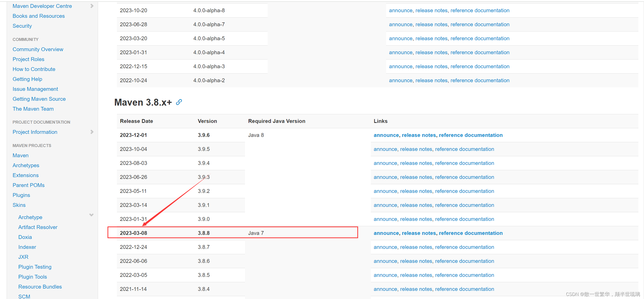Open Artifact Resolver sub-project link
This screenshot has width=644, height=299.
tap(38, 227)
